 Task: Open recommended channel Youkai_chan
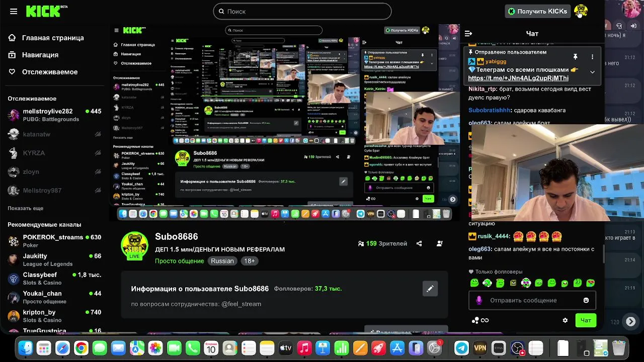pyautogui.click(x=54, y=297)
